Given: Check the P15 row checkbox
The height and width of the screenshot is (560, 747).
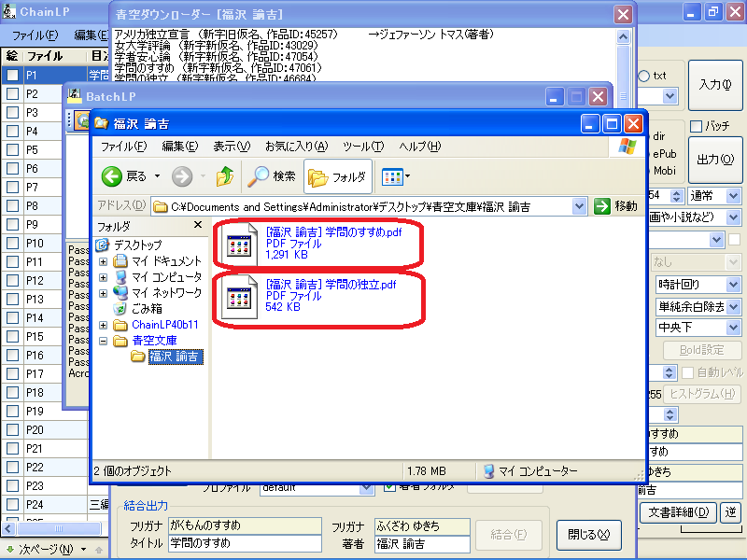Looking at the screenshot, I should pyautogui.click(x=12, y=337).
